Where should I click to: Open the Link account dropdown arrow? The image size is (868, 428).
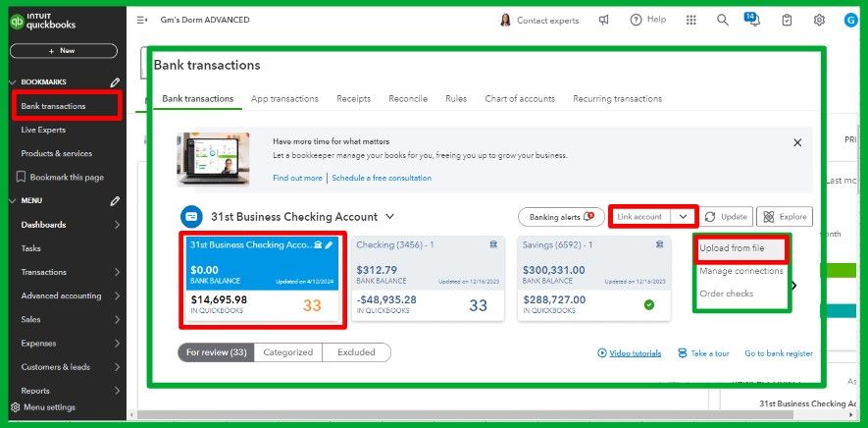[x=683, y=217]
